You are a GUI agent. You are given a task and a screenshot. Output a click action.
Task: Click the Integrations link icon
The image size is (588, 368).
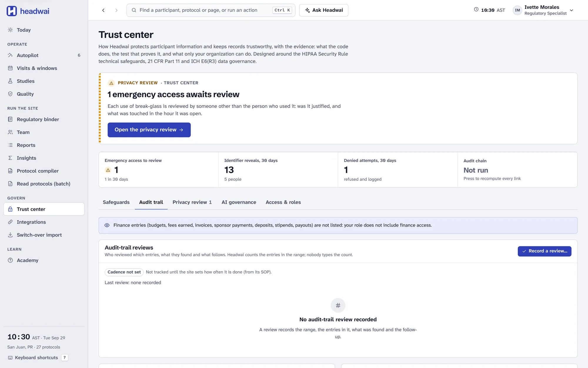[x=10, y=222]
